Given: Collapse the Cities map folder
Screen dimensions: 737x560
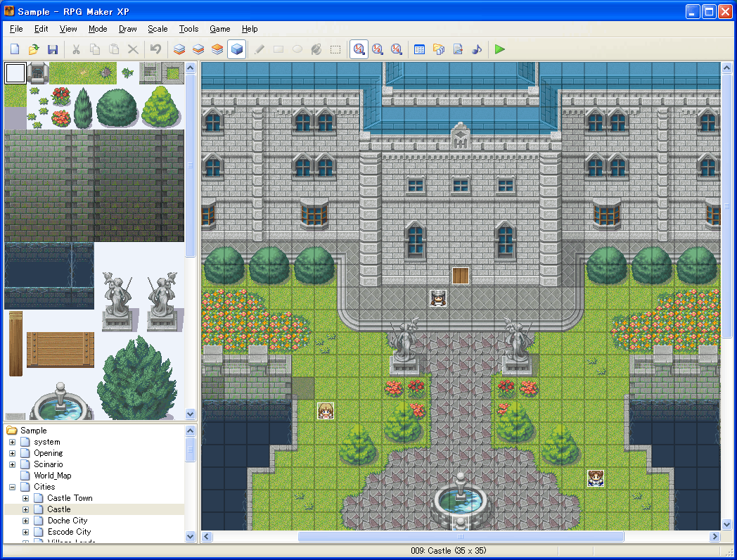Looking at the screenshot, I should click(x=12, y=487).
